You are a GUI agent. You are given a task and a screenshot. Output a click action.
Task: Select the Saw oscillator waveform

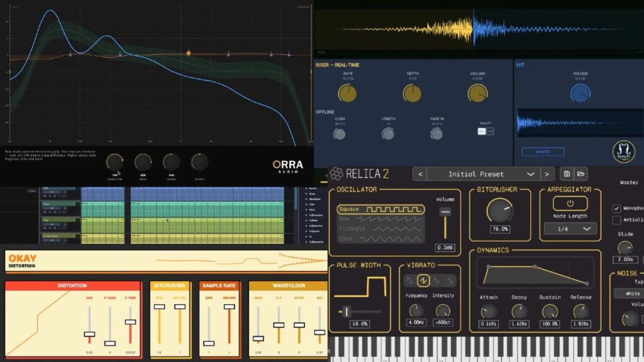click(380, 219)
